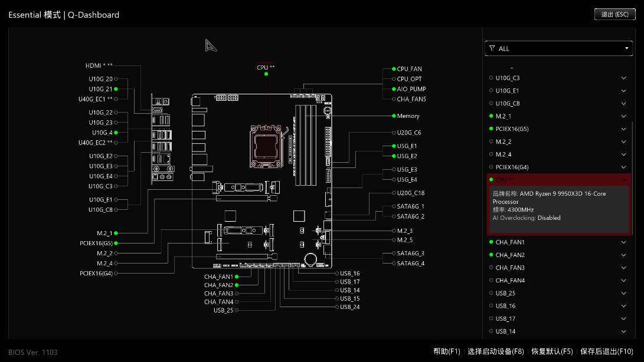Restore defaults with 恢复默认(F5)

pos(552,351)
